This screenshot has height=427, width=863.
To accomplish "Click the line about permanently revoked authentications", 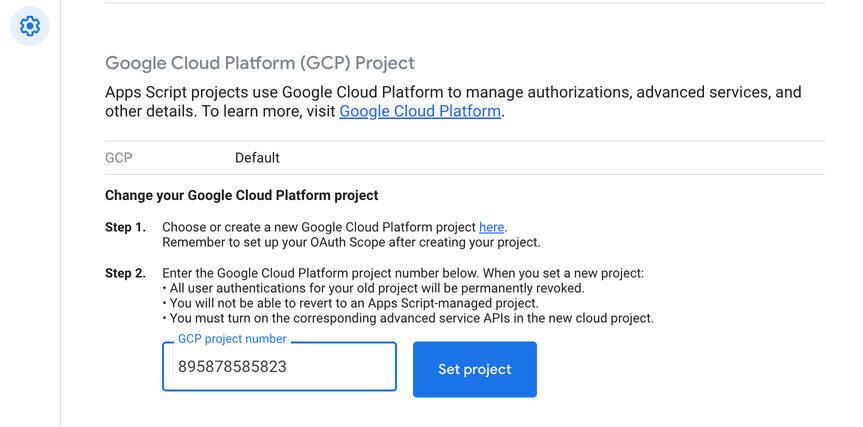I will click(373, 288).
